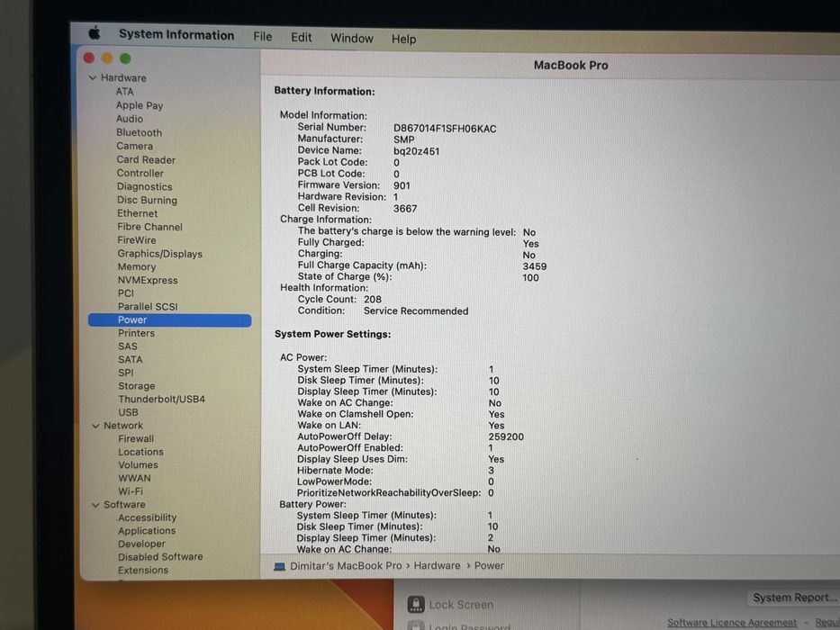Select Firewall in the sidebar

(136, 439)
